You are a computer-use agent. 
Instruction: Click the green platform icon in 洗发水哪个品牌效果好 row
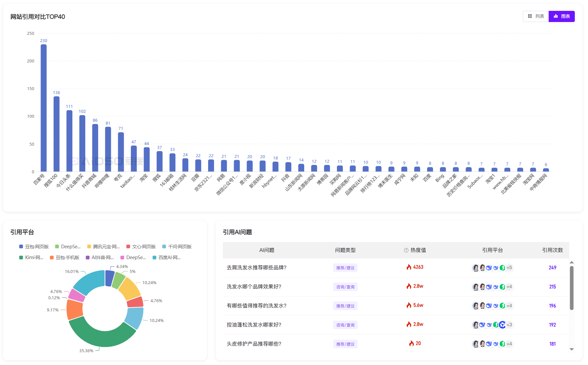(x=502, y=287)
